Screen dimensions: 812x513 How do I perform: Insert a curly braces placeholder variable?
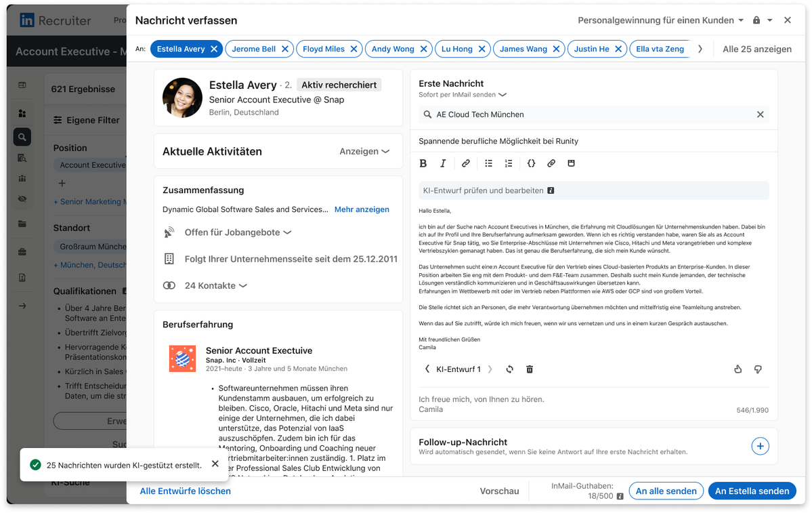[x=531, y=163]
